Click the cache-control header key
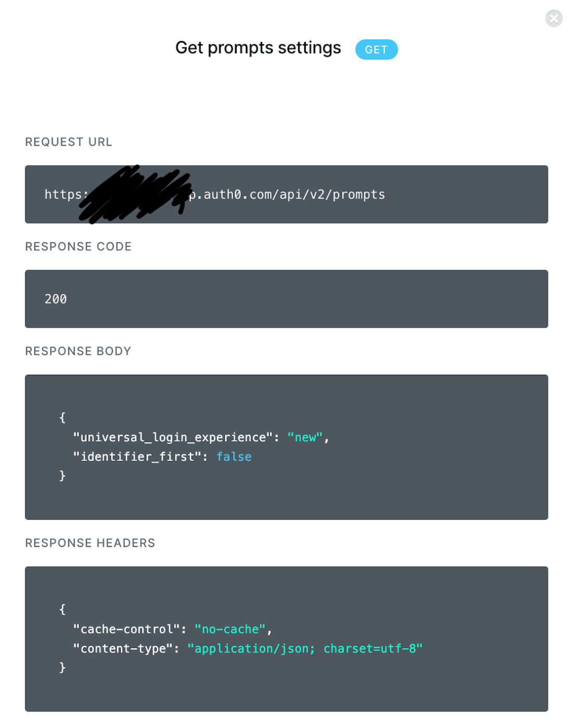This screenshot has height=728, width=573. coord(126,629)
